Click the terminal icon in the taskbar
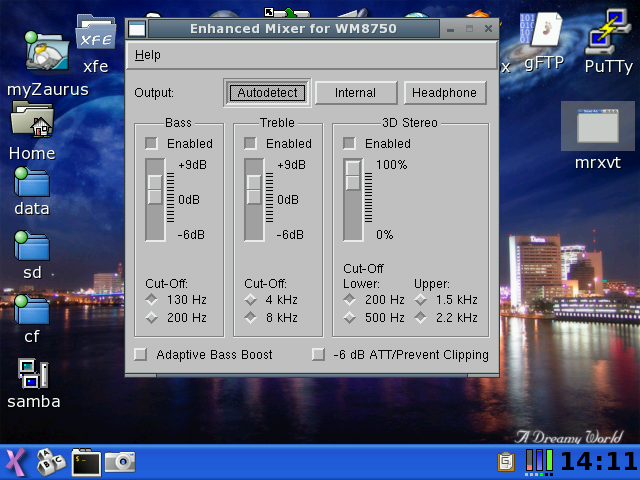Screen dimensions: 640x480 pos(87,461)
